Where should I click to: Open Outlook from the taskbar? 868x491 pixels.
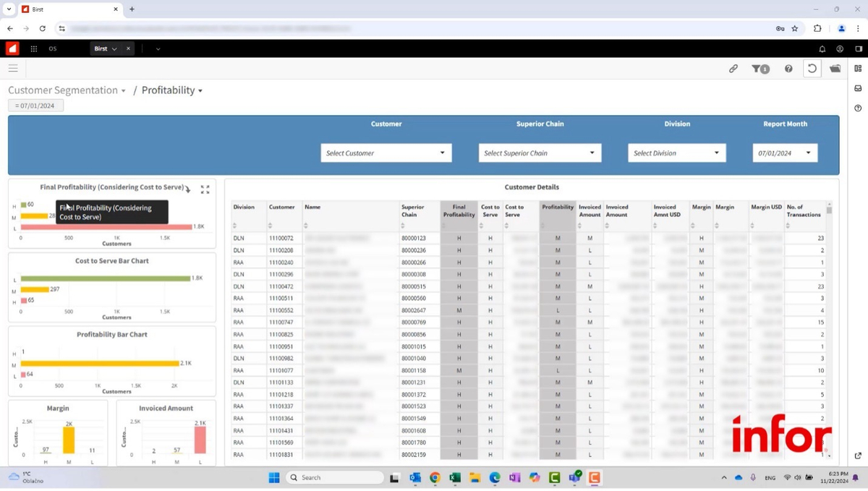[414, 478]
